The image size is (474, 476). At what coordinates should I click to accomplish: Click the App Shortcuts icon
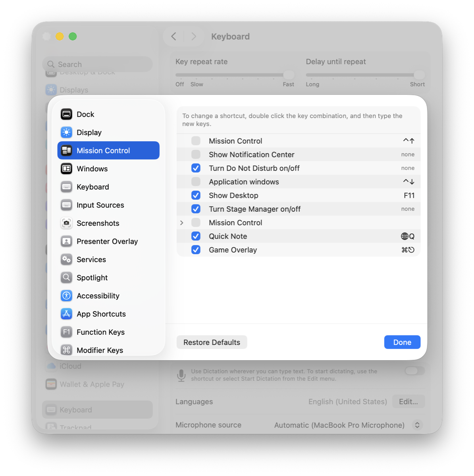(66, 314)
